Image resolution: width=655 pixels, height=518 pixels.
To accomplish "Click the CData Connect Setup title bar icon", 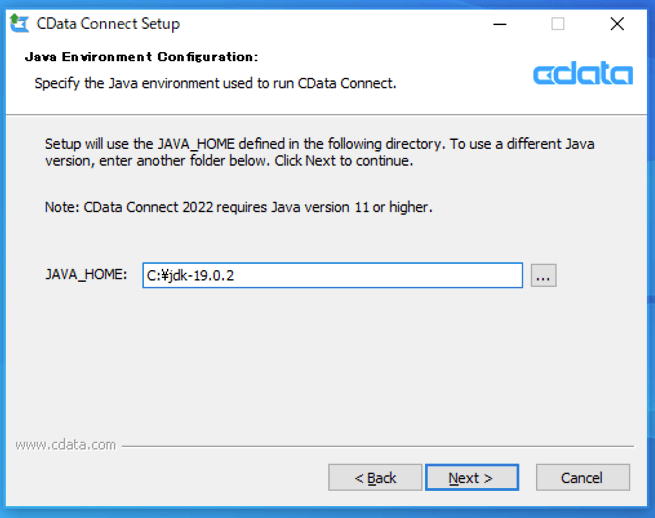I will (x=19, y=23).
